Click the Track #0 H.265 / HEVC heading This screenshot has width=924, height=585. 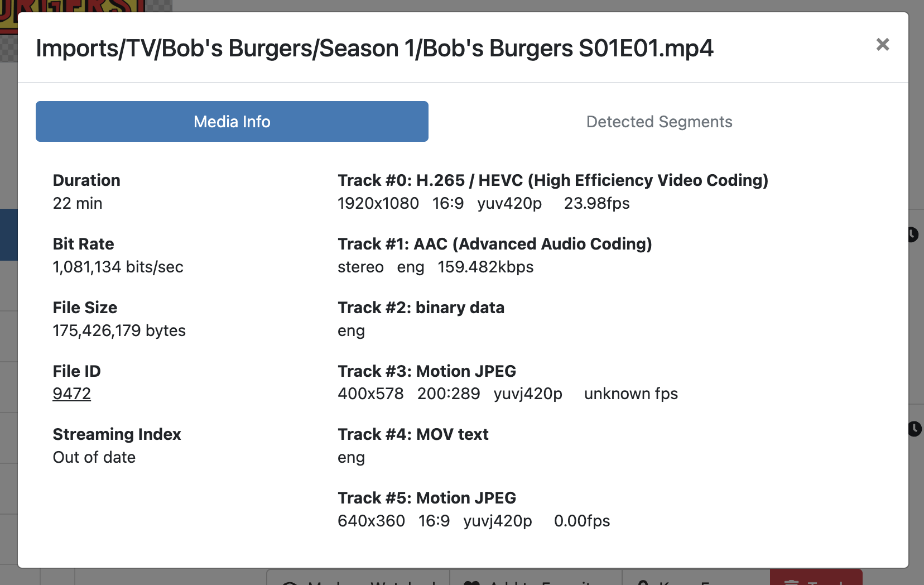pyautogui.click(x=552, y=180)
